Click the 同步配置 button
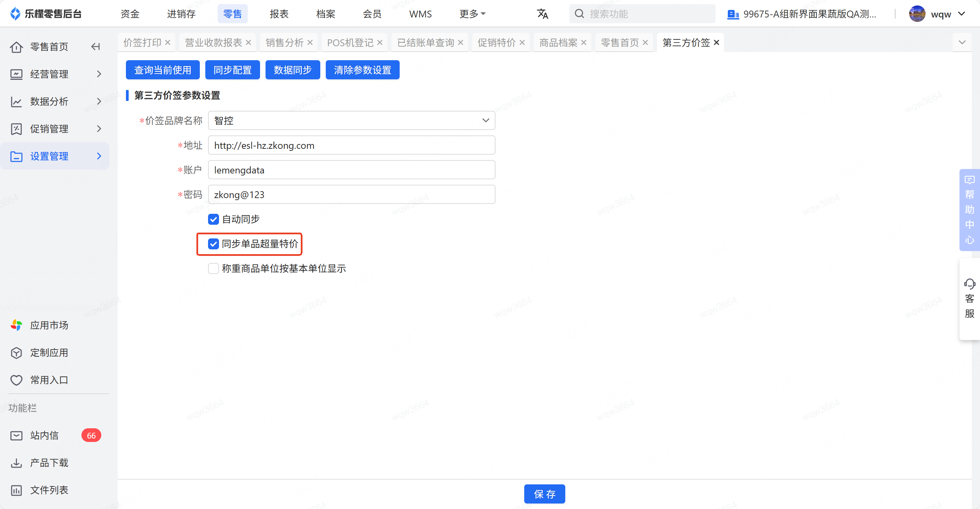 click(x=232, y=70)
